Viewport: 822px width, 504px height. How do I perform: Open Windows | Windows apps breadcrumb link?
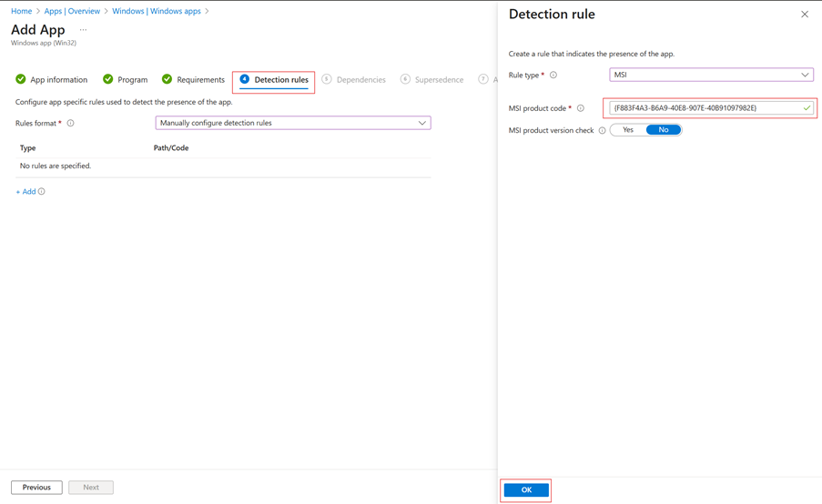click(x=157, y=11)
